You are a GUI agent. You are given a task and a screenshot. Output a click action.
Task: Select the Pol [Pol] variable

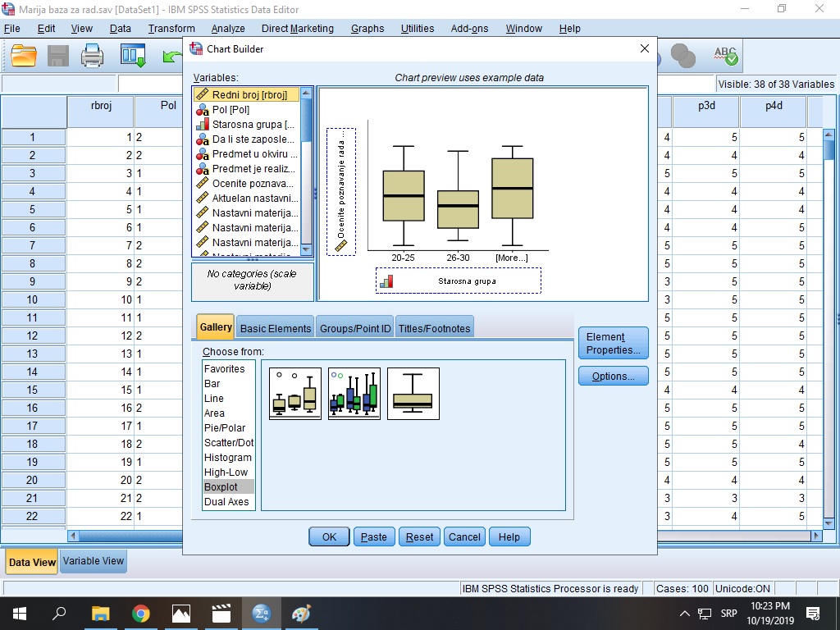tap(231, 109)
